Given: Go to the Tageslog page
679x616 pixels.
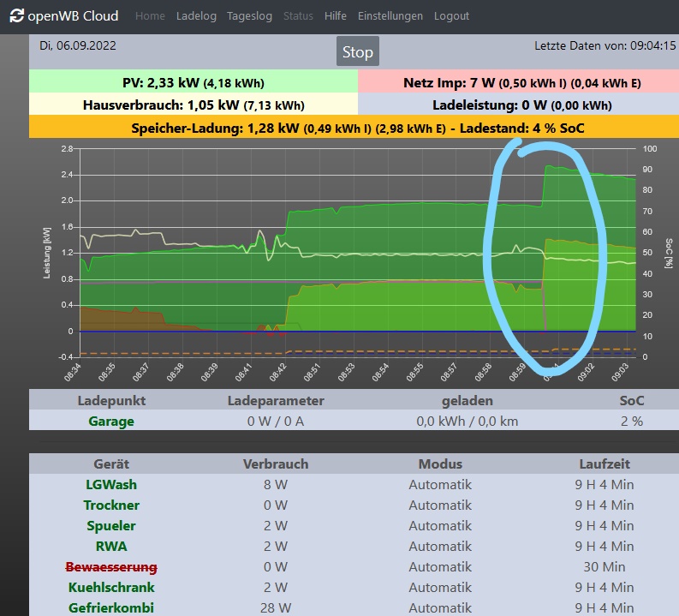Looking at the screenshot, I should [x=249, y=15].
